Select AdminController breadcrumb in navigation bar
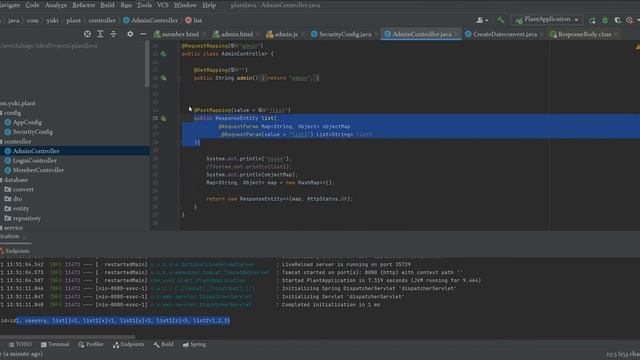This screenshot has height=360, width=640. coord(150,20)
